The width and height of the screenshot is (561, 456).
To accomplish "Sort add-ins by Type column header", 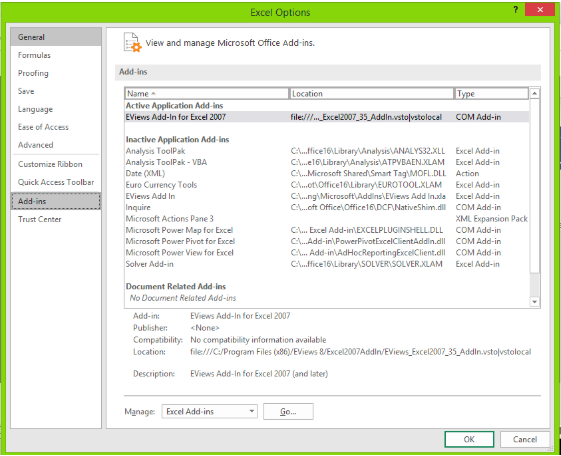I will click(491, 93).
